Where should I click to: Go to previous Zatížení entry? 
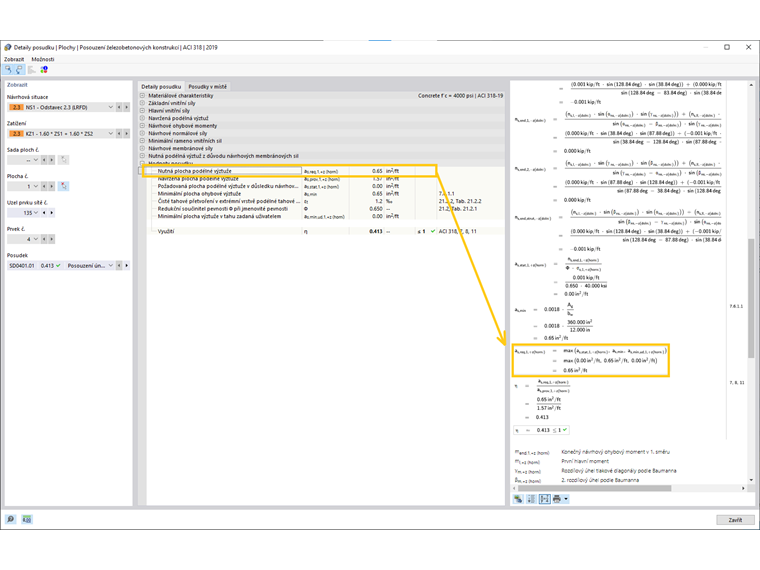[x=119, y=133]
